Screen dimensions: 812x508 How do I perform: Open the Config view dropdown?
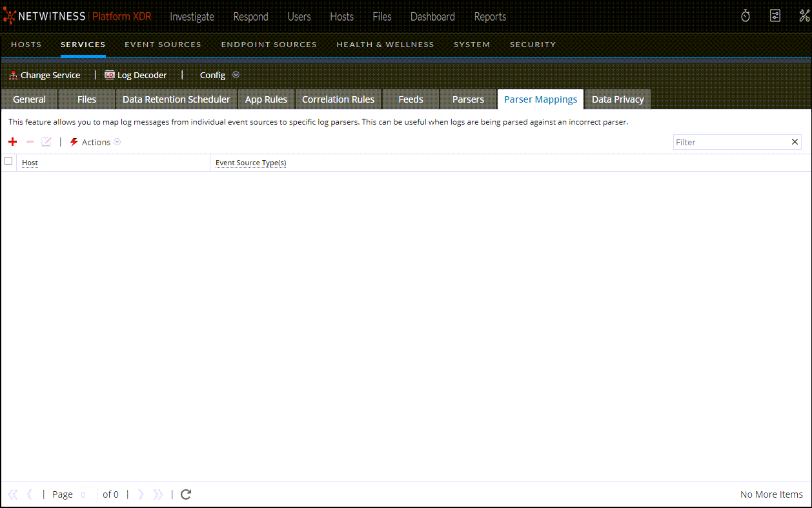pos(219,75)
